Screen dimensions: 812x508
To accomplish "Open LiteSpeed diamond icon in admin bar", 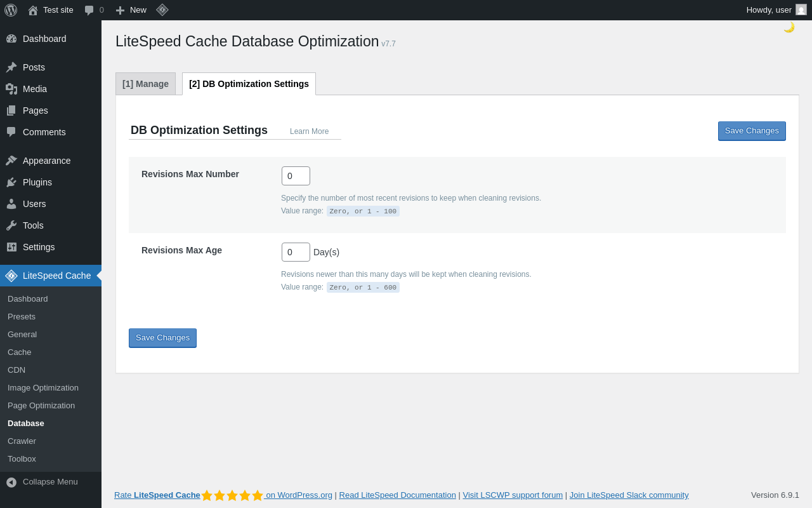I will click(x=162, y=10).
